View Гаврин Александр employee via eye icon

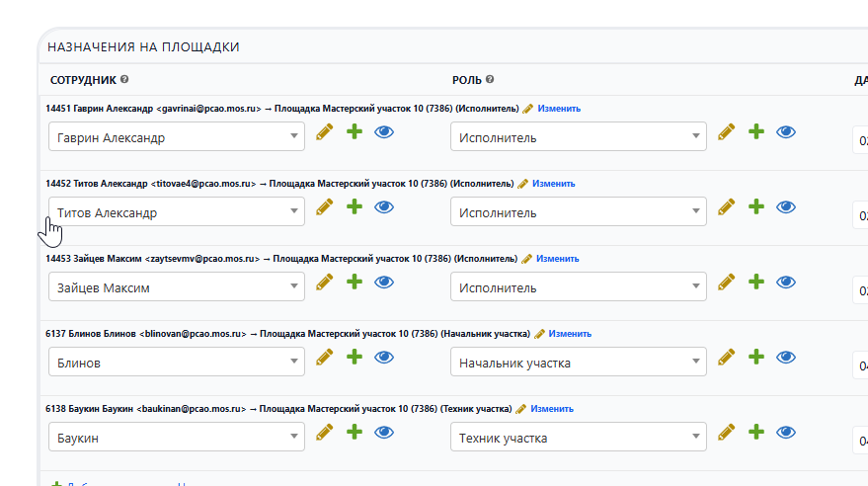coord(384,132)
